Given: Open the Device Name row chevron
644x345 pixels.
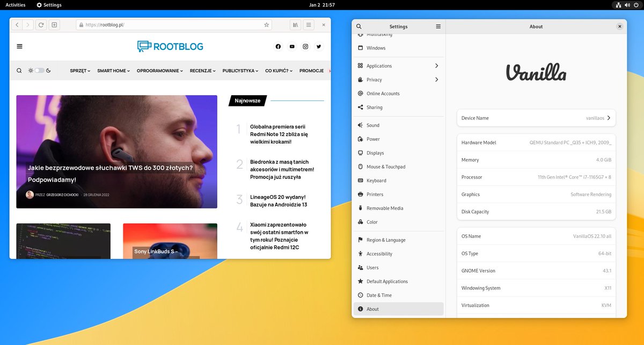Looking at the screenshot, I should (610, 118).
